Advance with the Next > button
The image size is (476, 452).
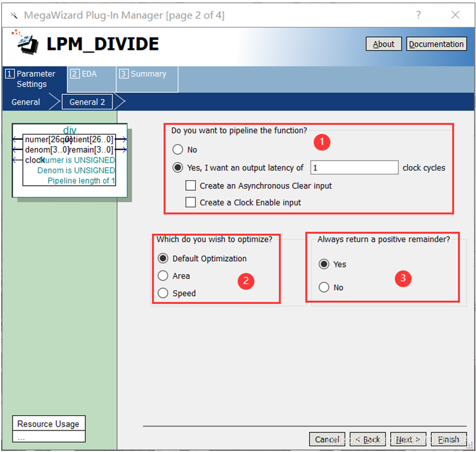pos(408,439)
